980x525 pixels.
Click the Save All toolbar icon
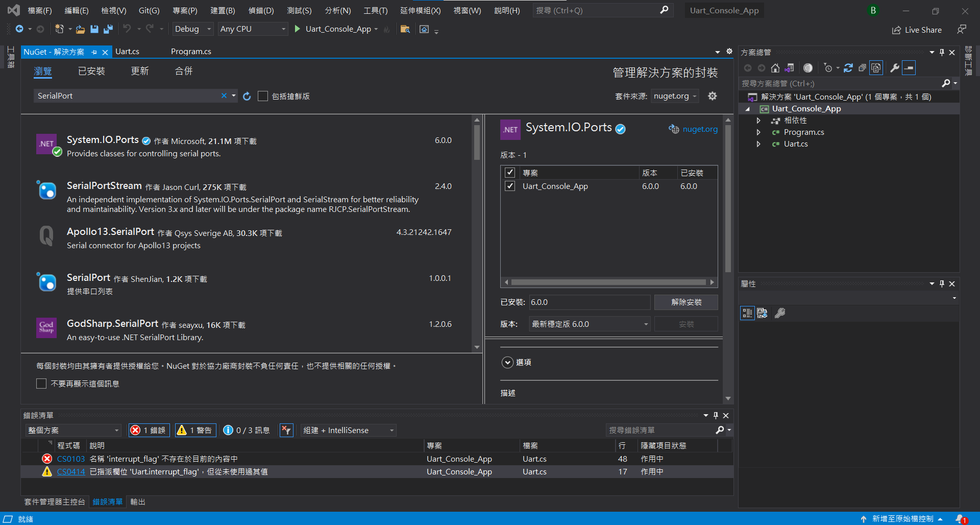108,29
